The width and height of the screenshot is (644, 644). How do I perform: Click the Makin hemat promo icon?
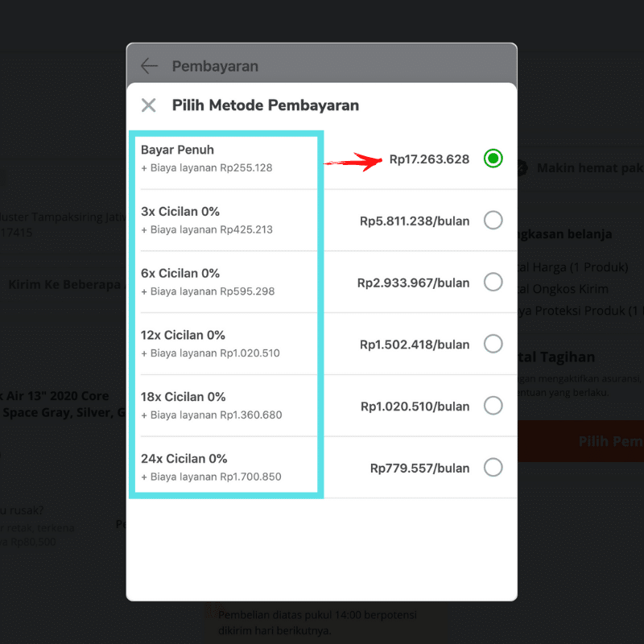click(522, 168)
